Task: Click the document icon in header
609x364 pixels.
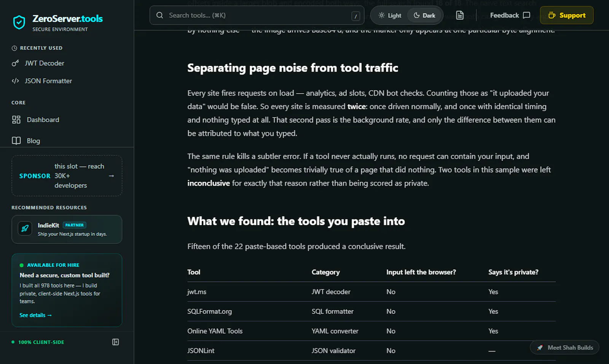Action: tap(460, 15)
